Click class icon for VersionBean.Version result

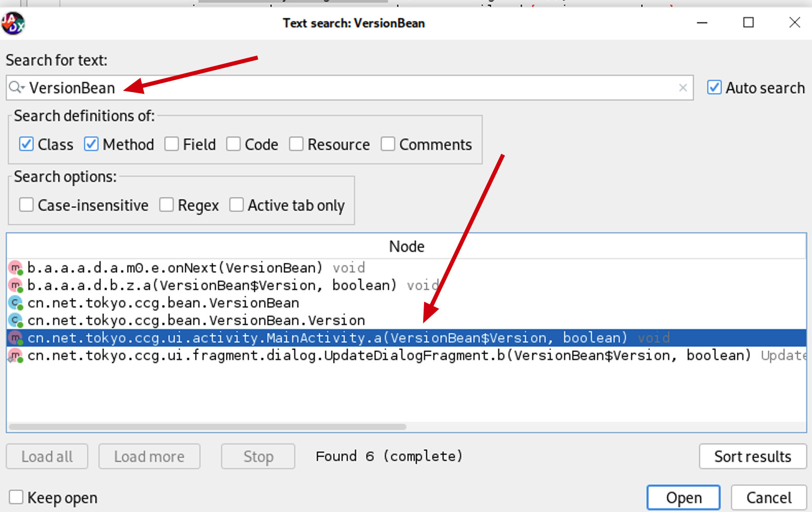pyautogui.click(x=16, y=320)
